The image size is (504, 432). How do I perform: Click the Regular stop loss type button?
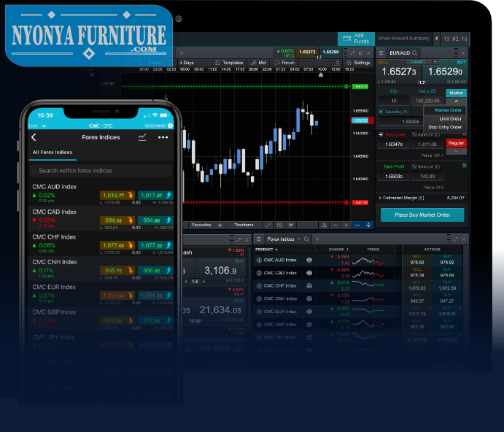[456, 143]
